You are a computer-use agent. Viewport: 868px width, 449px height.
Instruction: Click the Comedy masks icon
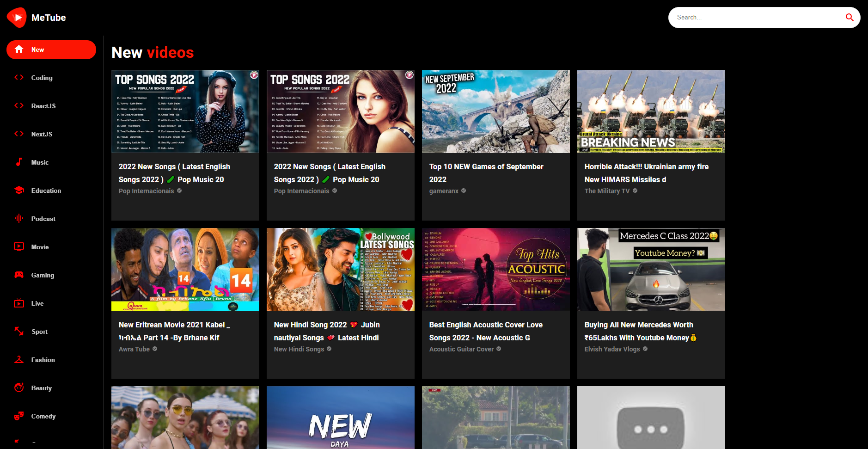(x=19, y=416)
